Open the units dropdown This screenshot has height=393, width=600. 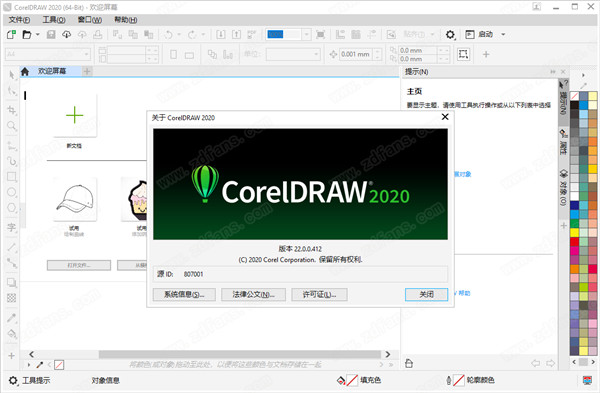pos(316,54)
